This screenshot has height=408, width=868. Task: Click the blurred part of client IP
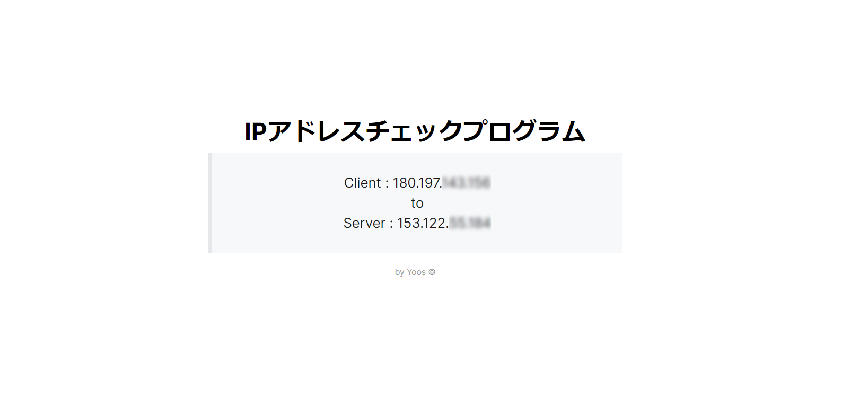tap(467, 183)
